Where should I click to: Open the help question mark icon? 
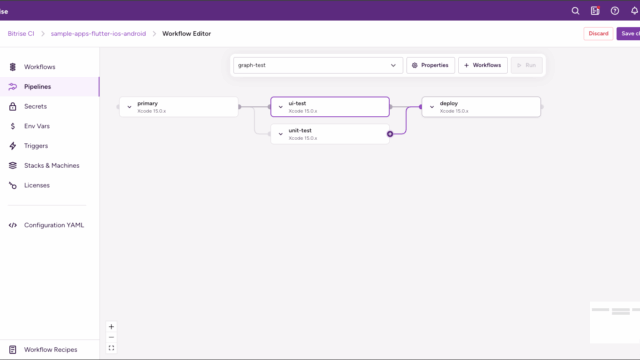[x=615, y=11]
